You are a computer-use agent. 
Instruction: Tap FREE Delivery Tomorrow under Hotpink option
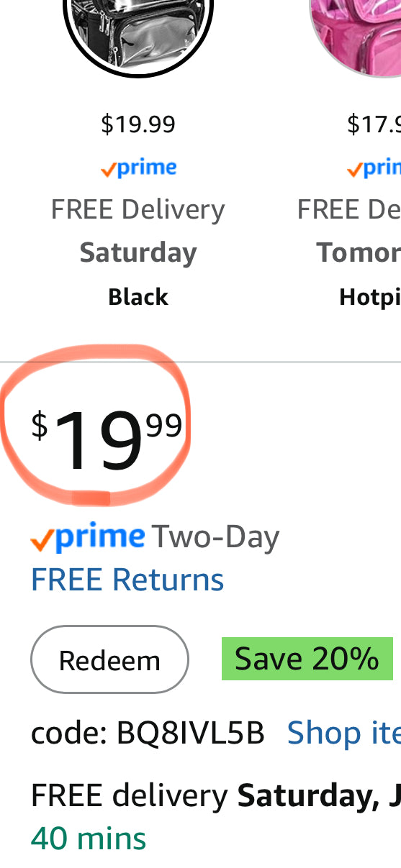pyautogui.click(x=349, y=231)
